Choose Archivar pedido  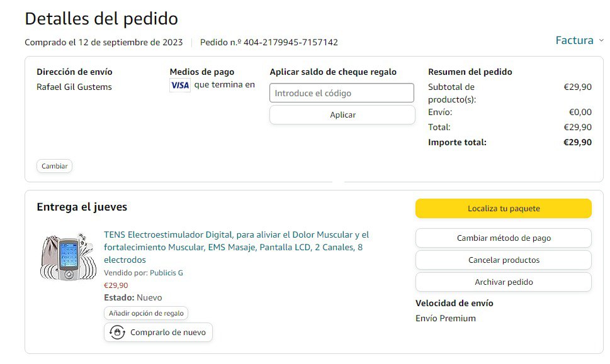503,282
